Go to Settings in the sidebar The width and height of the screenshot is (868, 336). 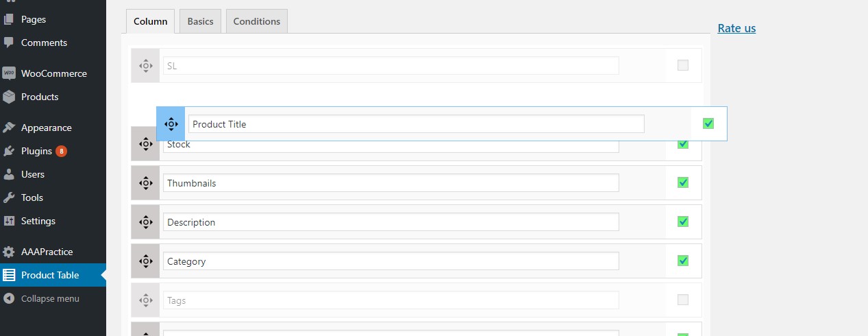[38, 221]
